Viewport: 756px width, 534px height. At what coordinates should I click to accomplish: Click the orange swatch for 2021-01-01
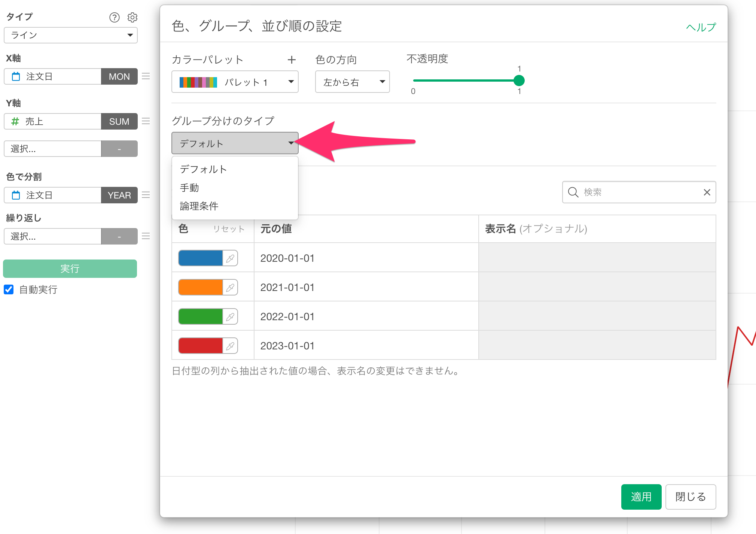coord(201,288)
